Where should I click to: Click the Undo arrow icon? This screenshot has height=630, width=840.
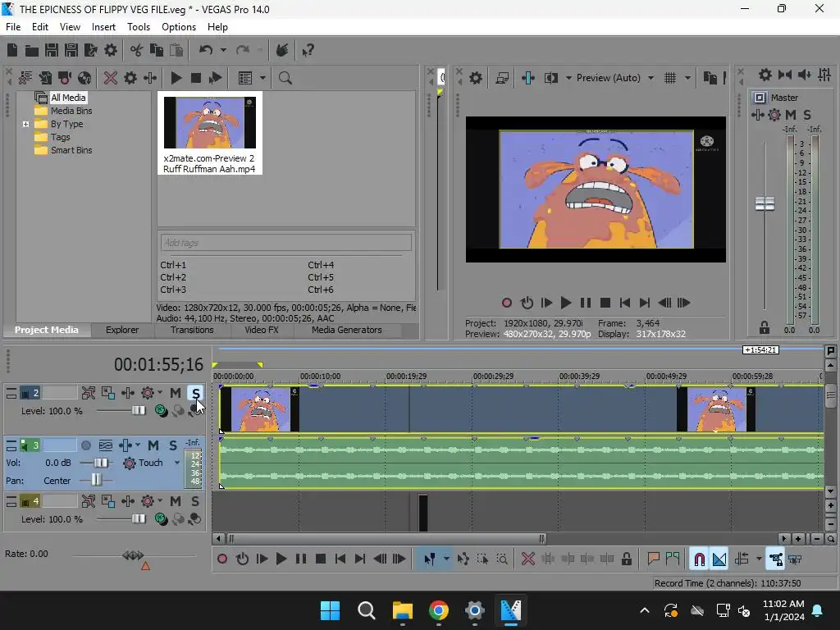click(x=206, y=50)
